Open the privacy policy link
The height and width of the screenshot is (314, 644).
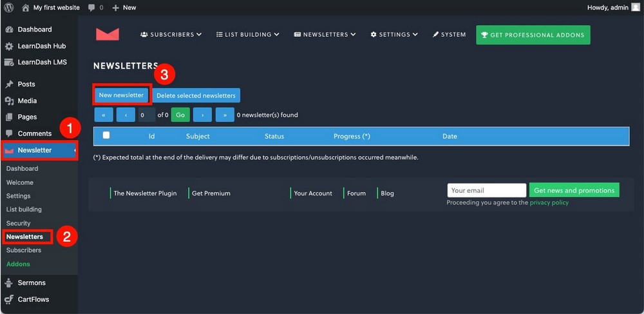549,202
